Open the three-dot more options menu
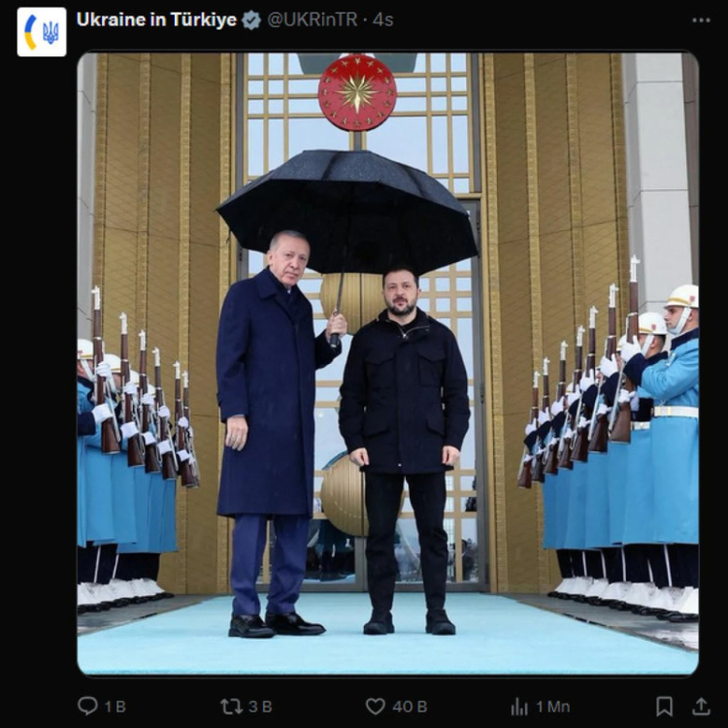 tap(701, 20)
